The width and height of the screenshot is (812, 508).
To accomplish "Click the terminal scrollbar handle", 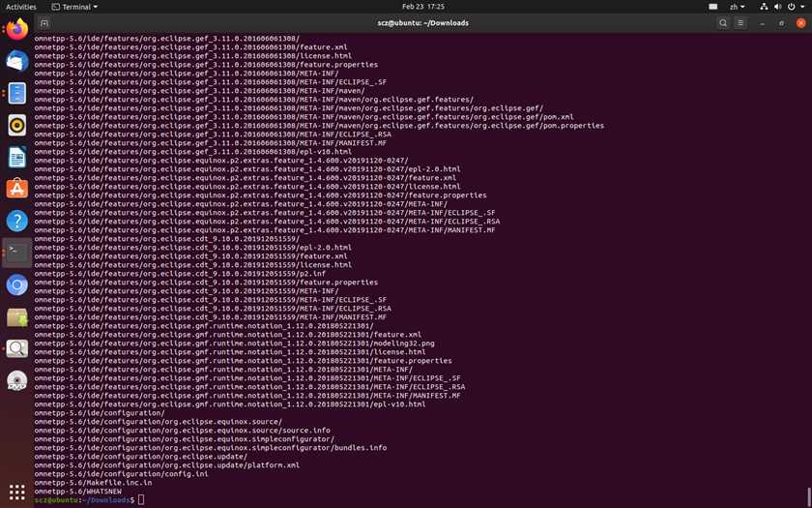I will click(808, 496).
